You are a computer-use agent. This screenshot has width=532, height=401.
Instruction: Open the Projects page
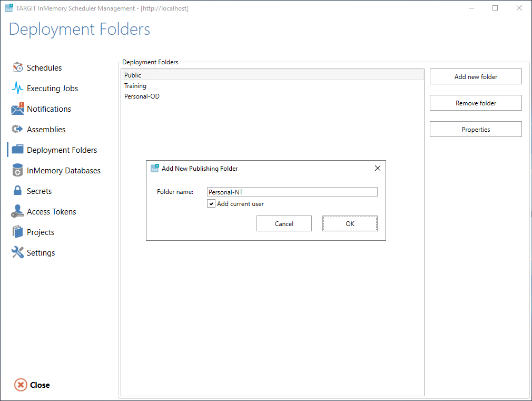click(x=41, y=232)
